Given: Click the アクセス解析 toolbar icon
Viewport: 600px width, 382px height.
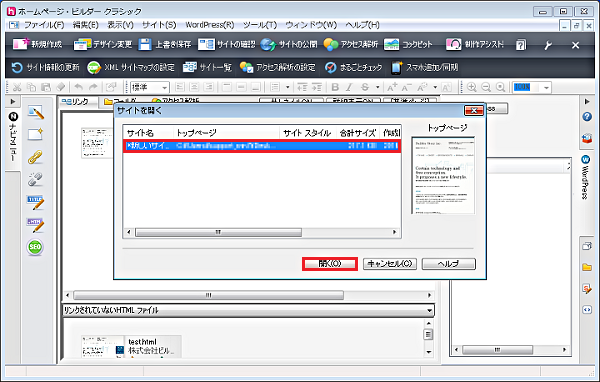Looking at the screenshot, I should [331, 44].
